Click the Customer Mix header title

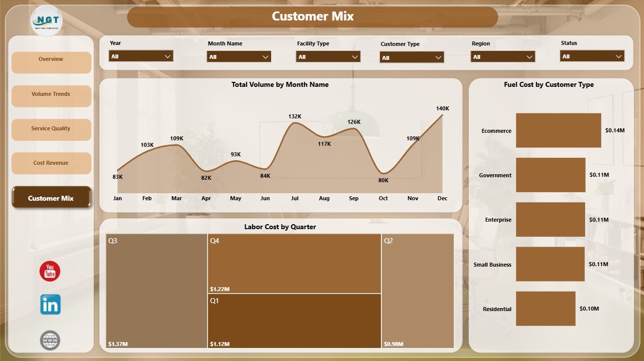coord(313,16)
